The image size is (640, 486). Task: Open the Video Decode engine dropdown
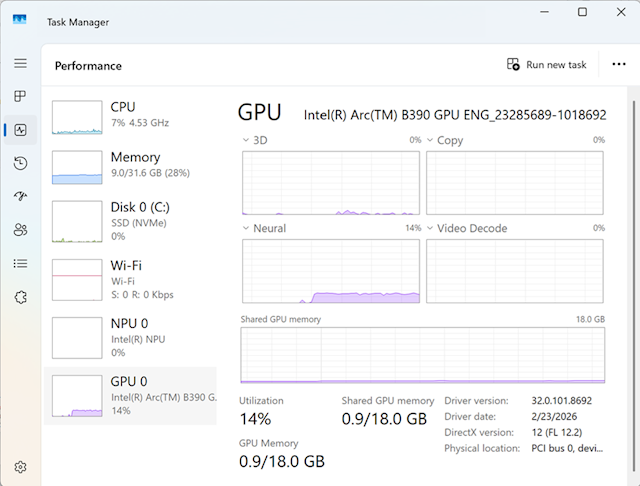pos(430,228)
